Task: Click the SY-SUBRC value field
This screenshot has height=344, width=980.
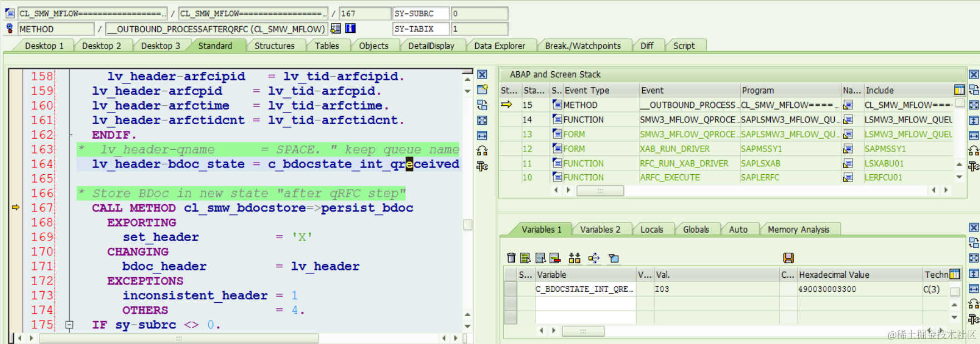Action: coord(479,13)
